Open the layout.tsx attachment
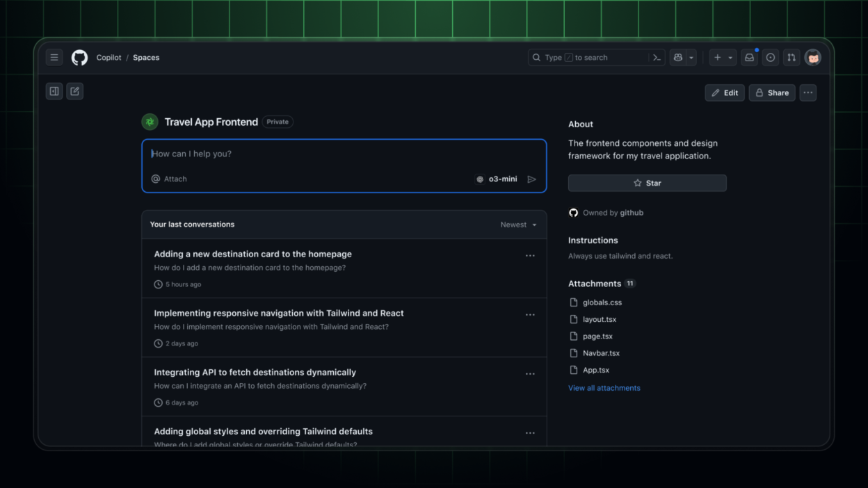Image resolution: width=868 pixels, height=488 pixels. tap(600, 320)
